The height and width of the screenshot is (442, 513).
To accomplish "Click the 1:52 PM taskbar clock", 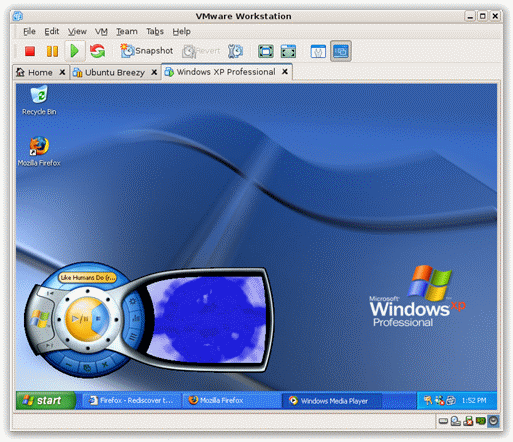I will click(474, 400).
